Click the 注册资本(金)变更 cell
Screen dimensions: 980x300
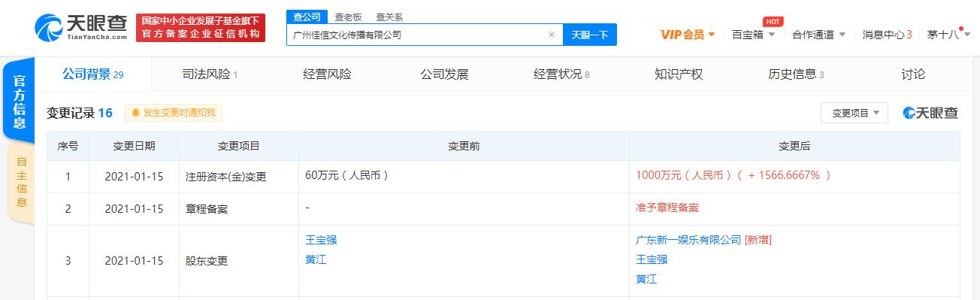click(x=239, y=177)
